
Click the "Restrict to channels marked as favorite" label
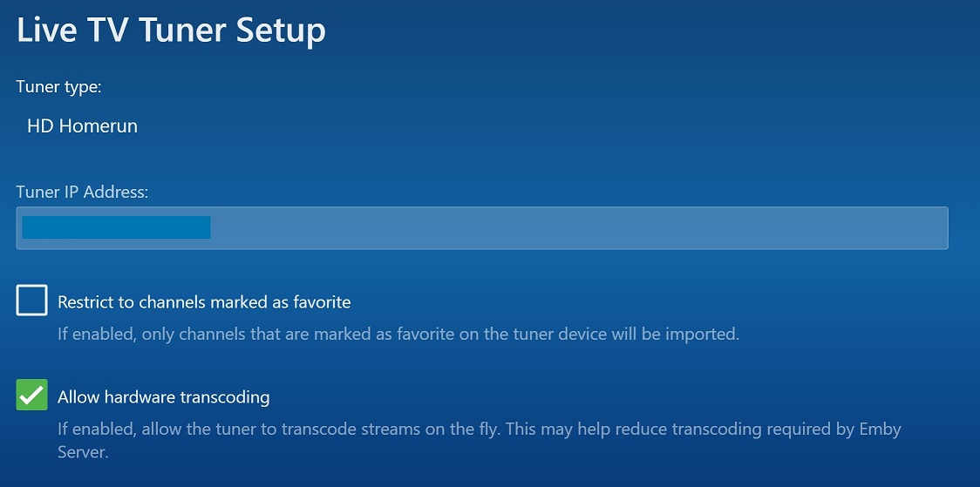pos(204,302)
